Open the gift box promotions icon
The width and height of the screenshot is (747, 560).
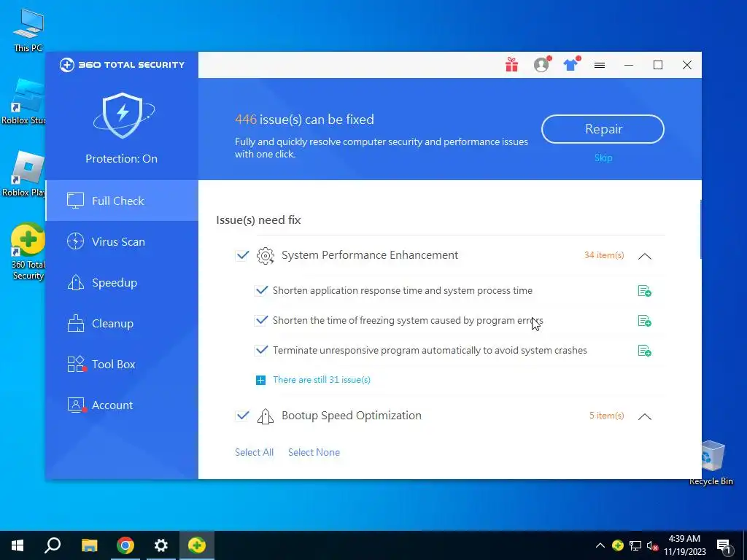[511, 65]
